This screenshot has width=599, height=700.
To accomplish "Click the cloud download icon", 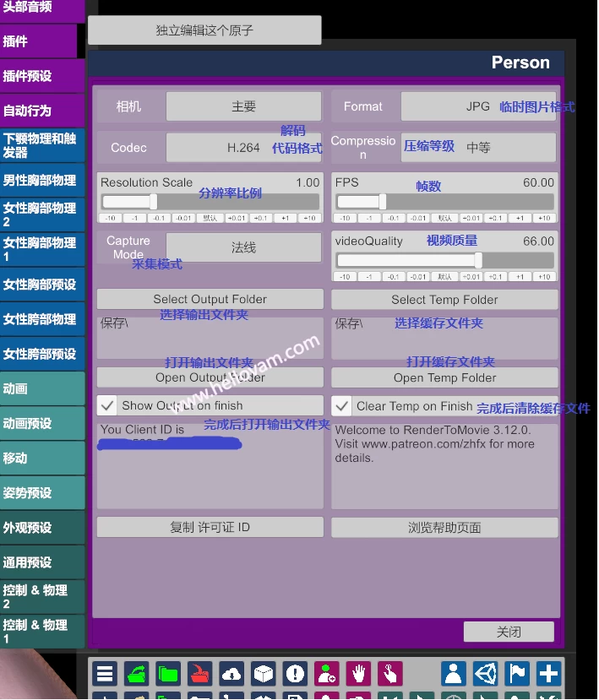I will coord(231,674).
